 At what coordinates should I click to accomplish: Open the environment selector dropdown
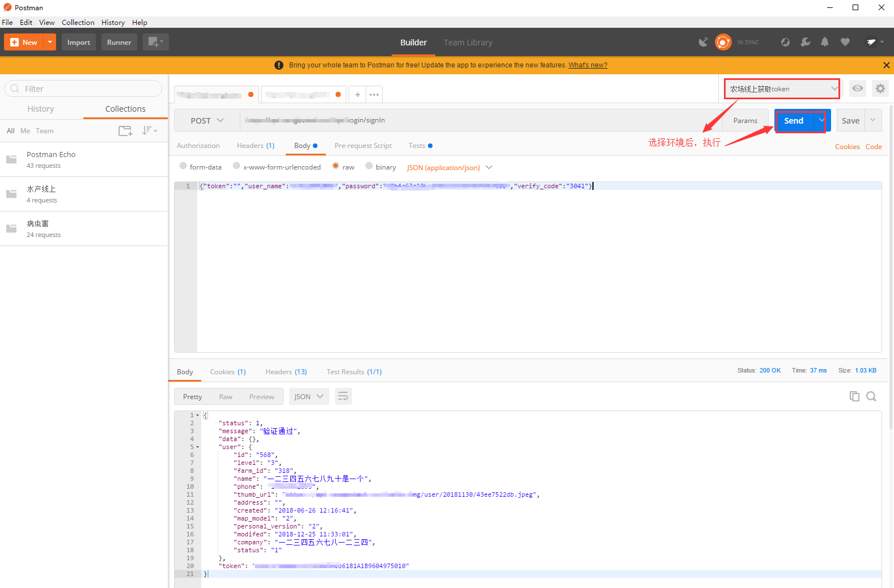782,88
